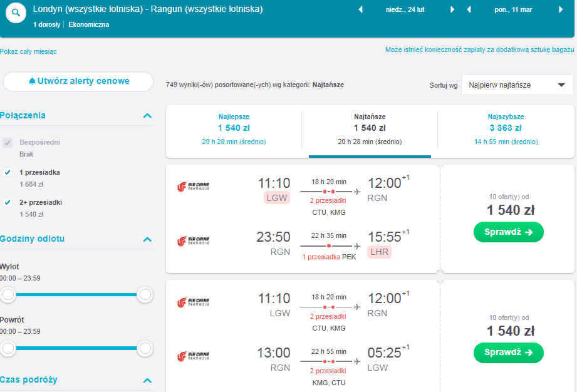Switch to the Najlepsze tab
Image resolution: width=577 pixels, height=392 pixels.
[234, 129]
